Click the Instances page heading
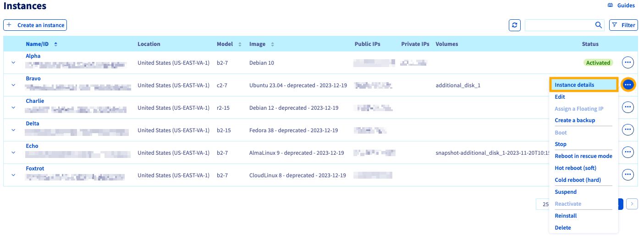The image size is (644, 242). coord(25,6)
